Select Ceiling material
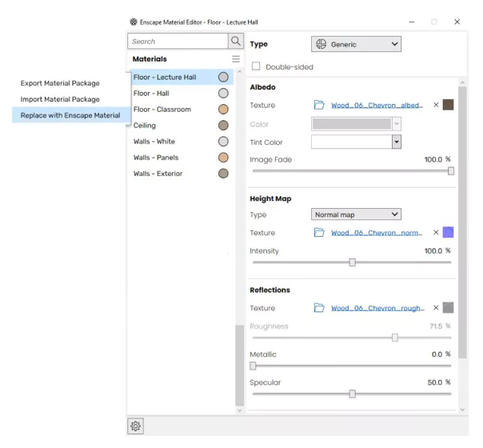The width and height of the screenshot is (483, 448). [x=181, y=125]
